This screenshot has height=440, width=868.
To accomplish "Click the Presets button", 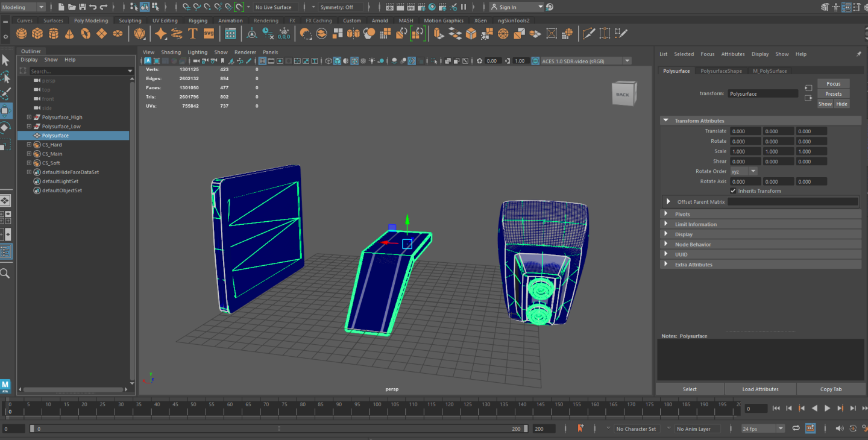I will point(833,94).
